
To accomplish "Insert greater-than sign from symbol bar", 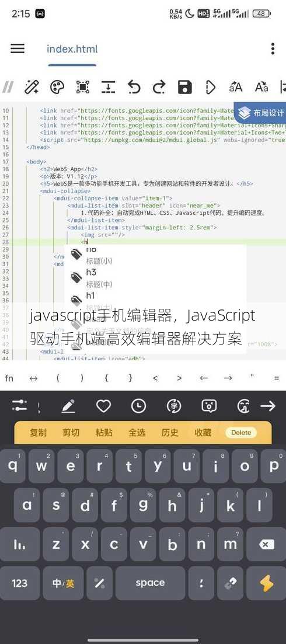I will (179, 378).
